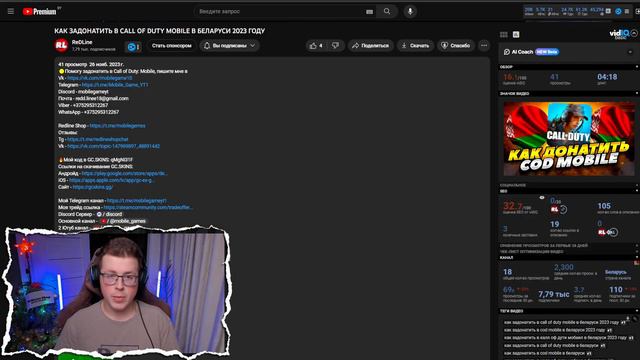Collapse the vidIQ panel with round arrow icon
This screenshot has width=640, height=360.
(634, 33)
